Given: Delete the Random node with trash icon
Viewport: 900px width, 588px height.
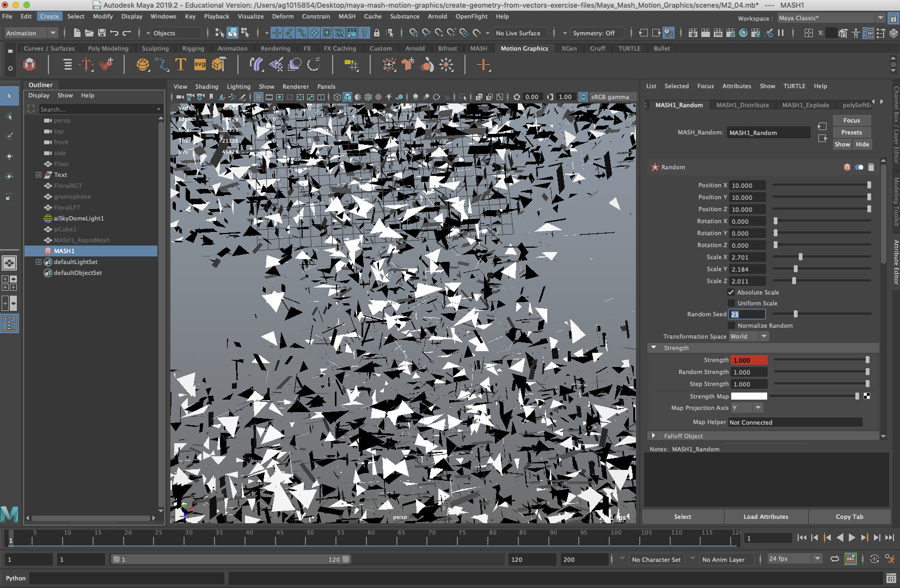Looking at the screenshot, I should [871, 167].
